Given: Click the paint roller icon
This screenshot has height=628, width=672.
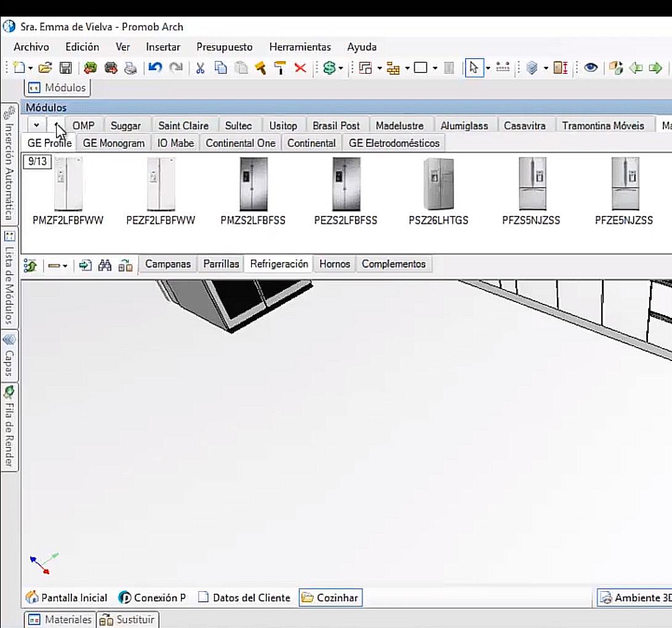Looking at the screenshot, I should (280, 68).
